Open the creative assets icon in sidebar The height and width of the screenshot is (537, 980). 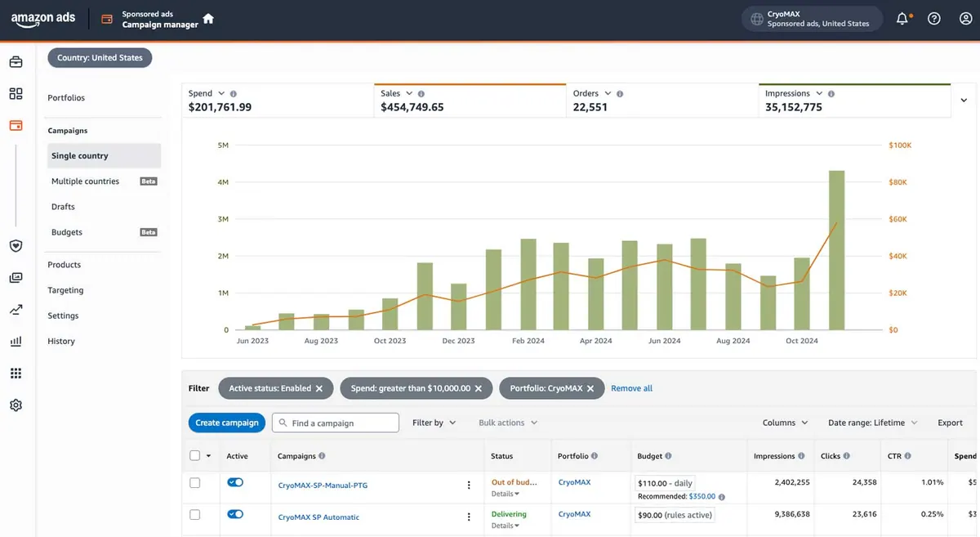click(16, 278)
